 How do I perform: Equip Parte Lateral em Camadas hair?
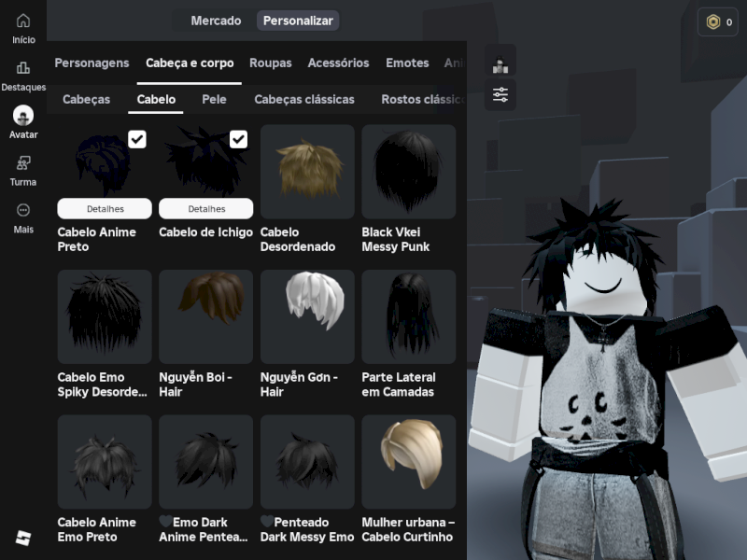(x=409, y=316)
